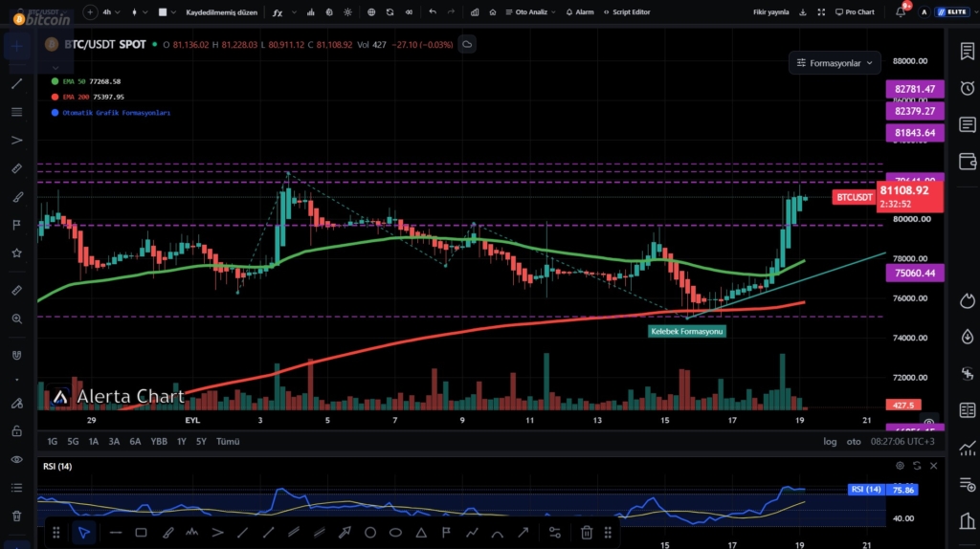The image size is (980, 549).
Task: Toggle theme with the sun icon
Action: [348, 11]
